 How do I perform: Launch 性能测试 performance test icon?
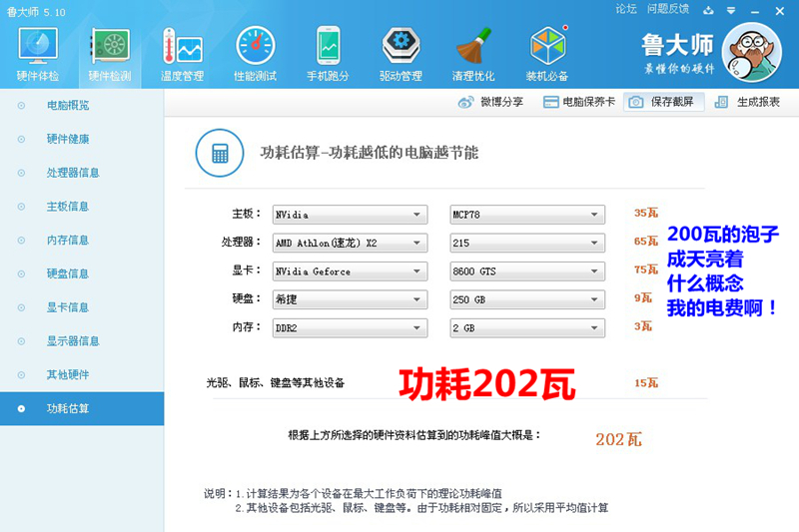pos(256,46)
